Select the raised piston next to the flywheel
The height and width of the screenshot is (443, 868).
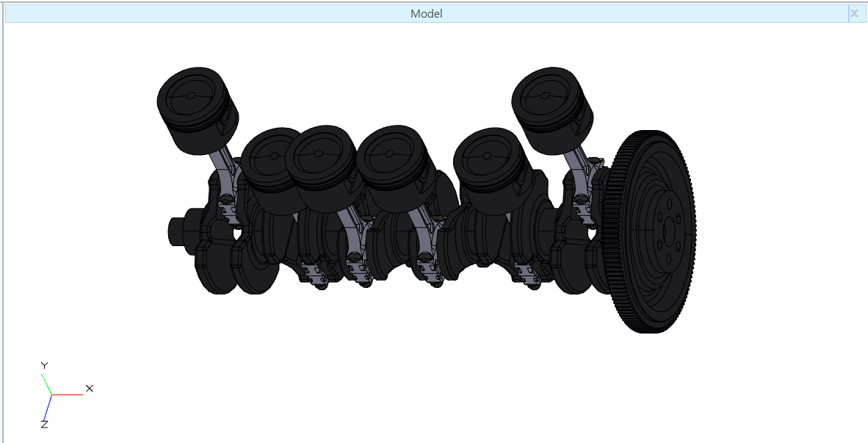click(x=552, y=110)
